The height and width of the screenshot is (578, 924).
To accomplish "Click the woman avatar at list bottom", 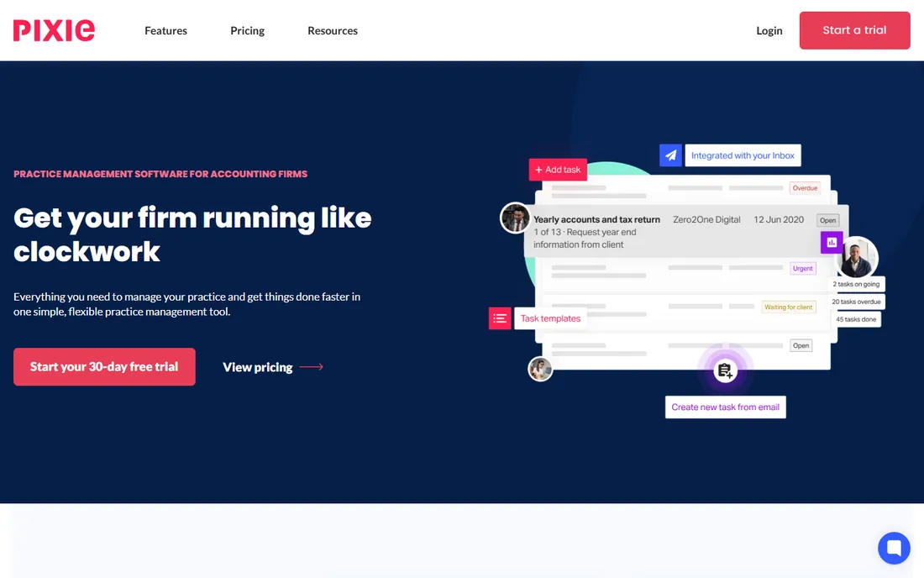I will [540, 370].
